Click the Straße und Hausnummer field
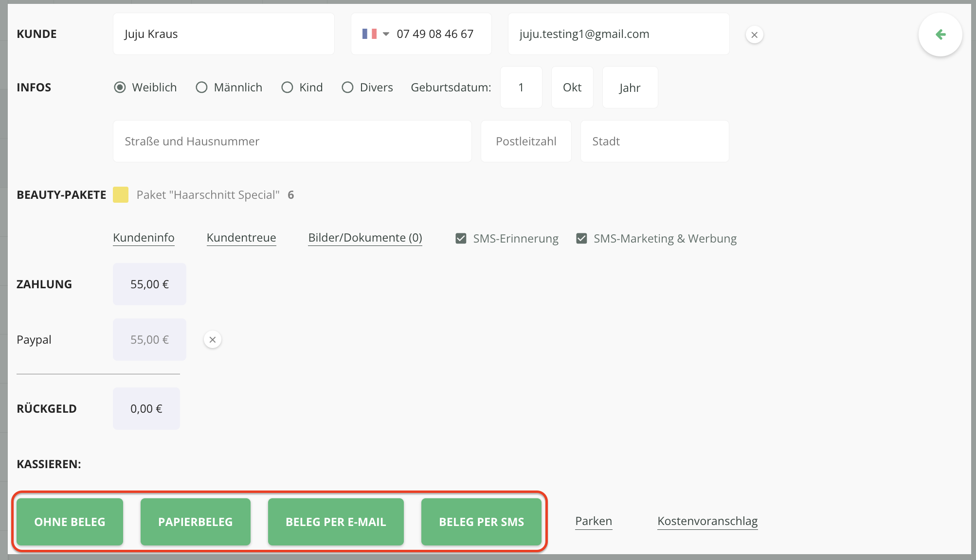Screen dimensions: 976x560 (292, 141)
